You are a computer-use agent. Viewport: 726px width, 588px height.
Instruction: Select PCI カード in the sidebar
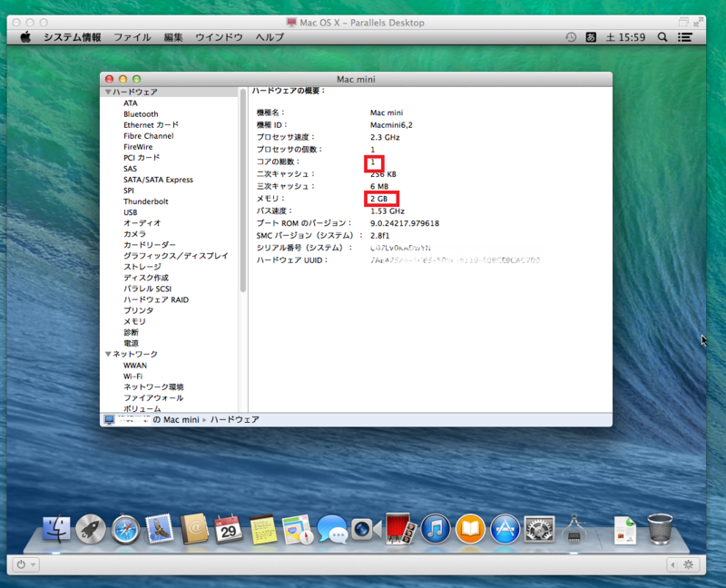coord(142,157)
